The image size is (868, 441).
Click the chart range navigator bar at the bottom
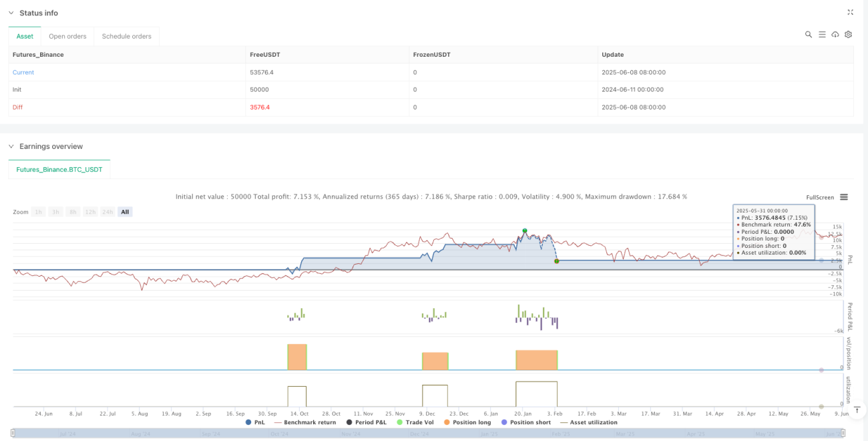434,434
